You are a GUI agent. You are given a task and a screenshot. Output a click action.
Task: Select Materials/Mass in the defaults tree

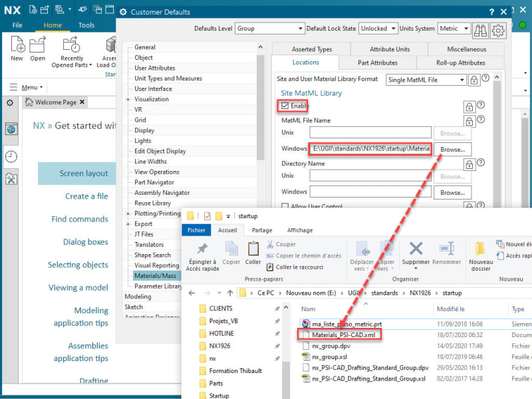pos(155,276)
